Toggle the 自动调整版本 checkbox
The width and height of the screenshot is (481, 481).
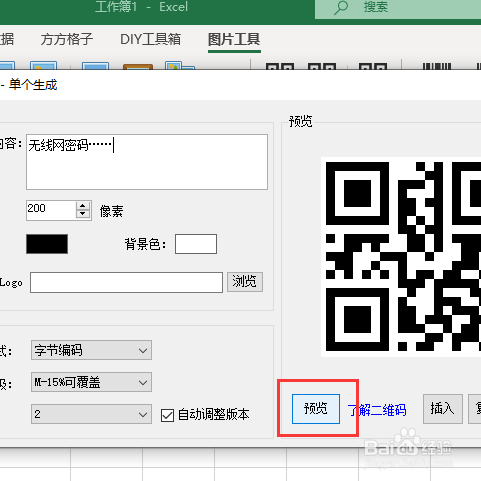click(167, 415)
